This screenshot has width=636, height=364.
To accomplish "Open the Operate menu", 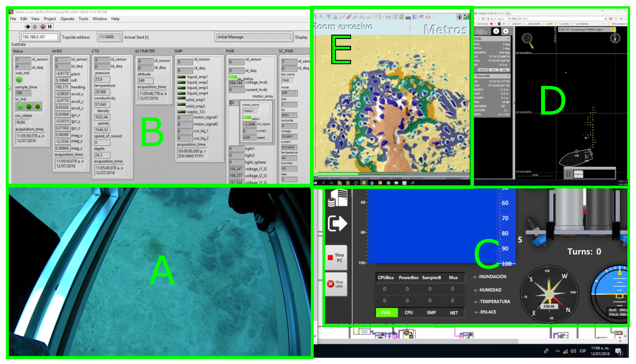I will [x=67, y=19].
